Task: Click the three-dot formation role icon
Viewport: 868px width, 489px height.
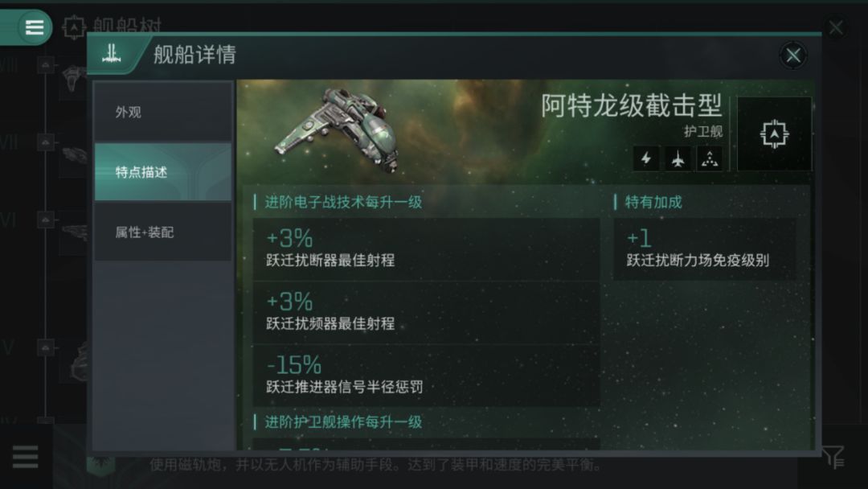Action: 710,159
